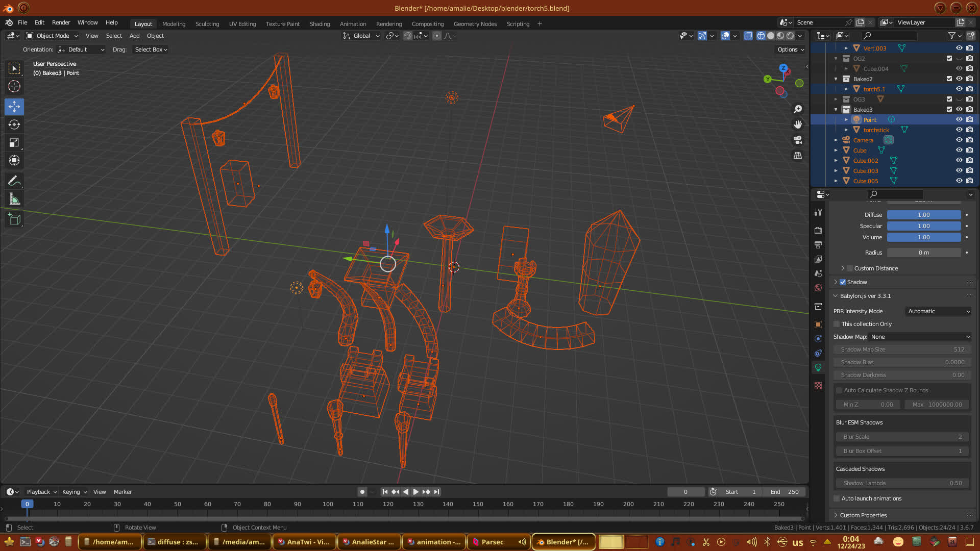Open the Object Data light properties tab
This screenshot has width=980, height=551.
818,367
